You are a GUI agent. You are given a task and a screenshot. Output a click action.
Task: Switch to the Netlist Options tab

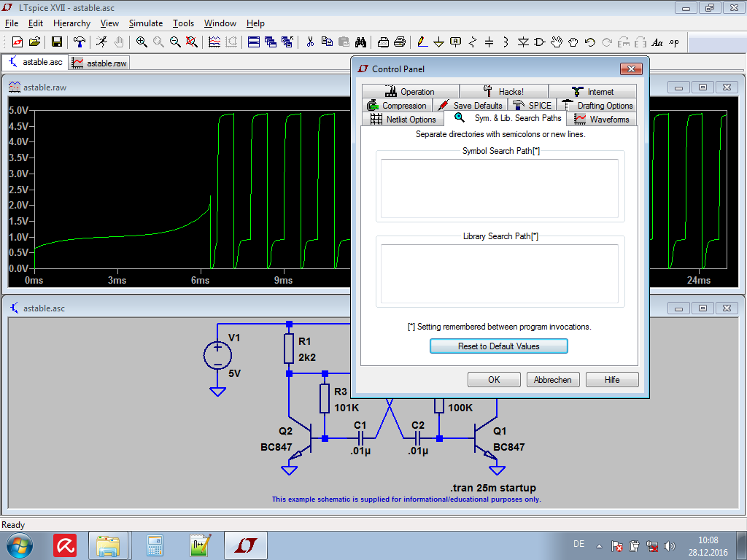coord(403,119)
